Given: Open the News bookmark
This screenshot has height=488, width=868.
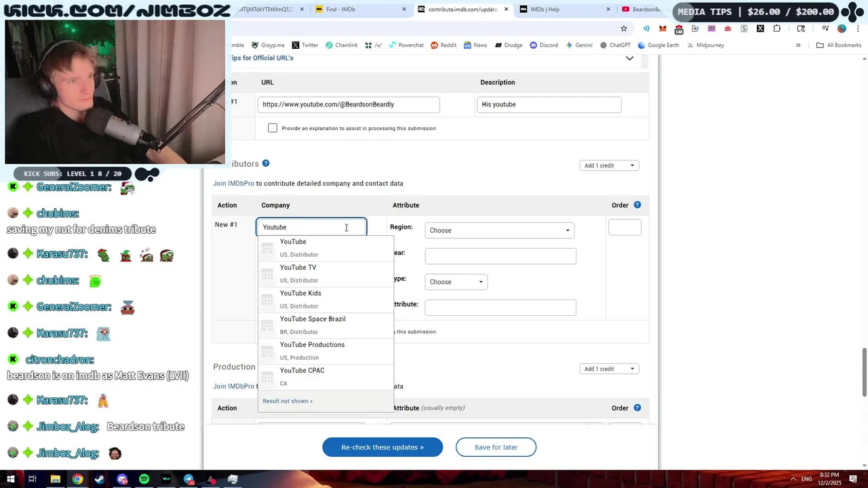Looking at the screenshot, I should click(x=475, y=45).
